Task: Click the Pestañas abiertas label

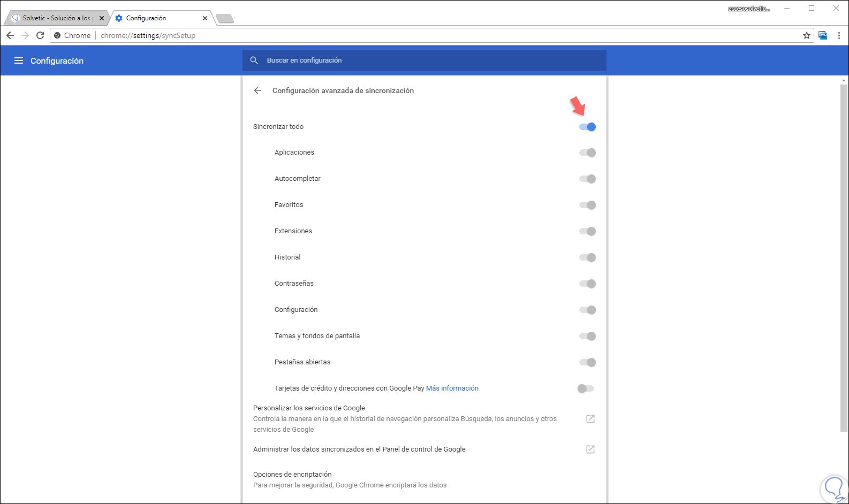Action: click(302, 362)
